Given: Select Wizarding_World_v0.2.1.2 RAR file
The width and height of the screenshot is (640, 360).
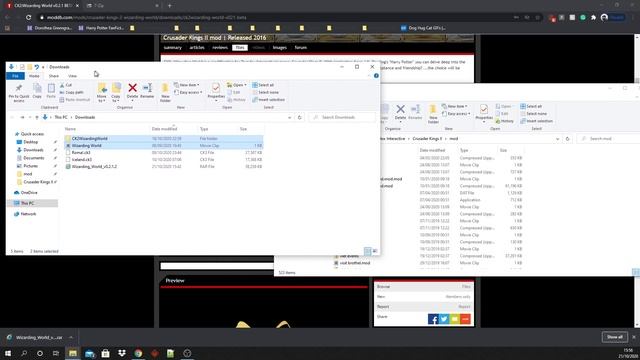Looking at the screenshot, I should point(164,167).
